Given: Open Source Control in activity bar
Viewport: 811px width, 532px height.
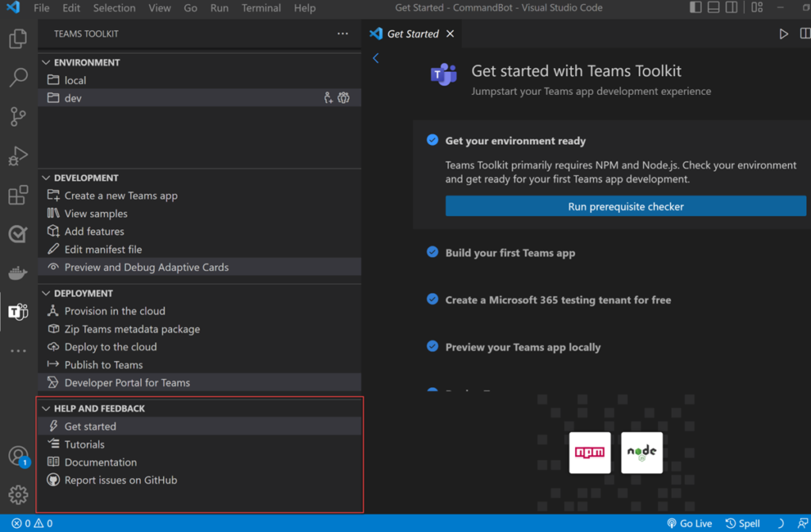Looking at the screenshot, I should click(x=17, y=116).
